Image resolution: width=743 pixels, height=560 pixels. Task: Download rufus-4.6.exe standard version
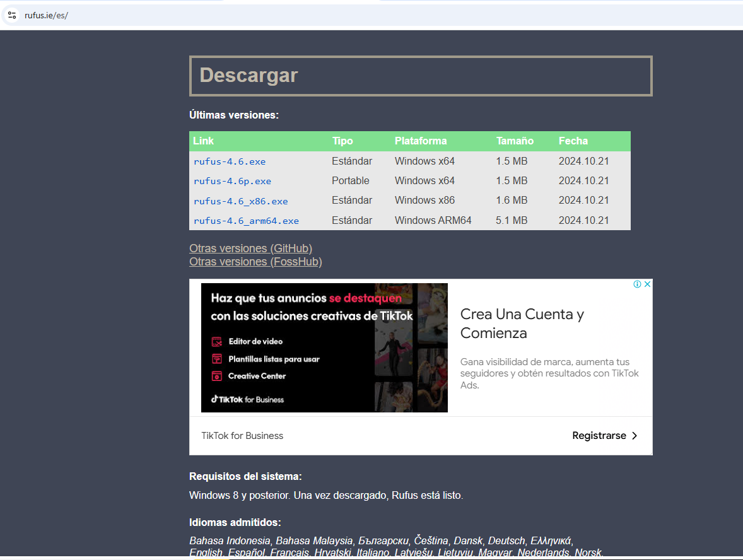click(x=230, y=161)
